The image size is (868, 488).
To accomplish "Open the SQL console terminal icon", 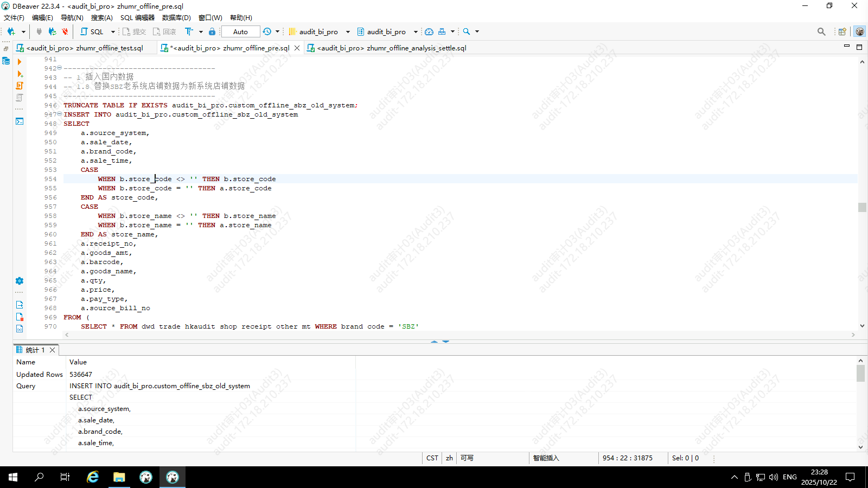I will pyautogui.click(x=20, y=121).
